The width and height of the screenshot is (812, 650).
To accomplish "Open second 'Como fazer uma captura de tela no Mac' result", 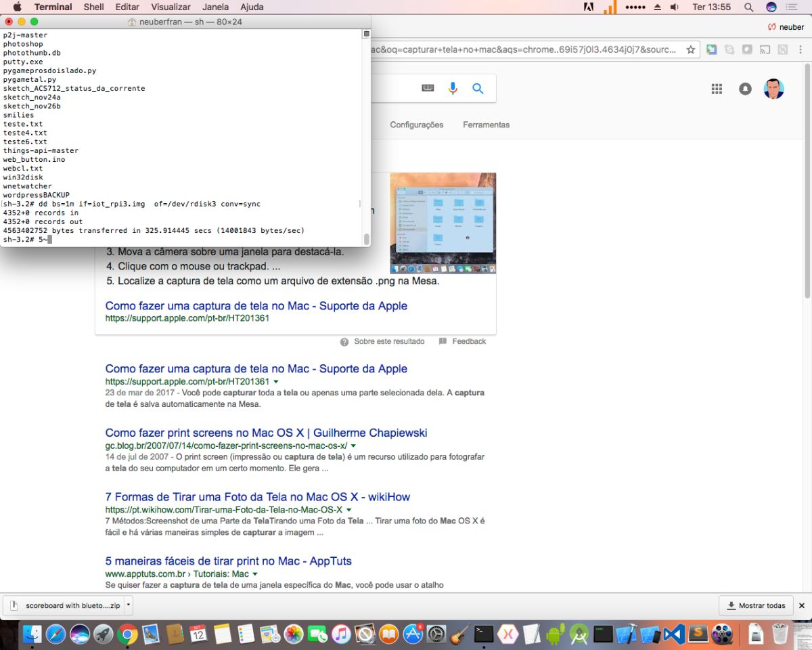I will point(256,368).
